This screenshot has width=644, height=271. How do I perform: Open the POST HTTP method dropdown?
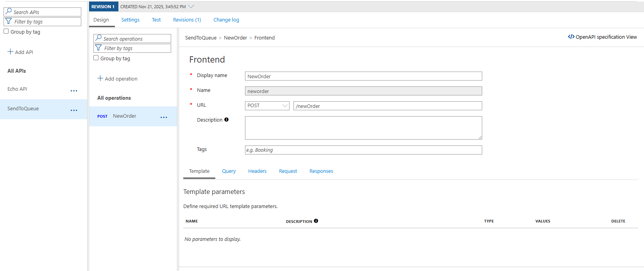(267, 106)
